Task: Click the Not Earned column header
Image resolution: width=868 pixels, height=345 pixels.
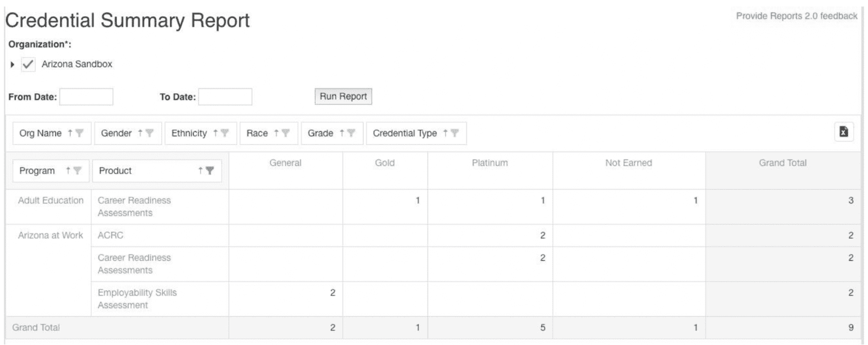Action: (629, 163)
